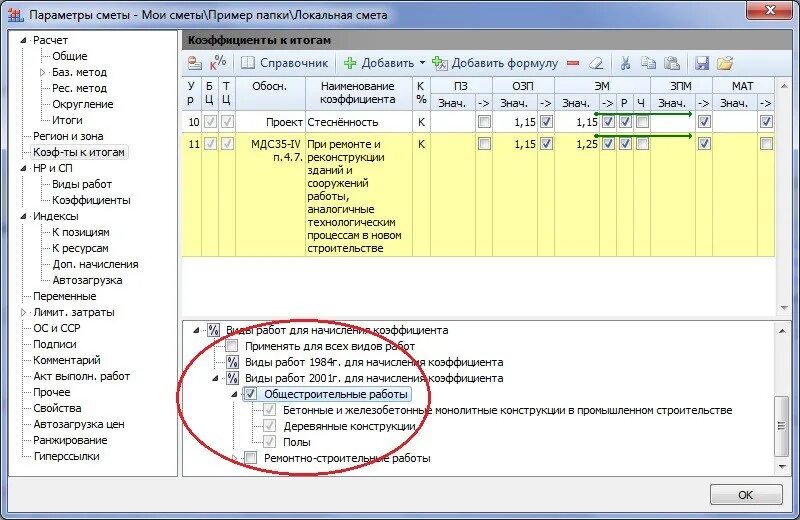The image size is (800, 520).
Task: Toggle ПЗ arrow checkbox in Стеснённость row
Action: pos(484,122)
